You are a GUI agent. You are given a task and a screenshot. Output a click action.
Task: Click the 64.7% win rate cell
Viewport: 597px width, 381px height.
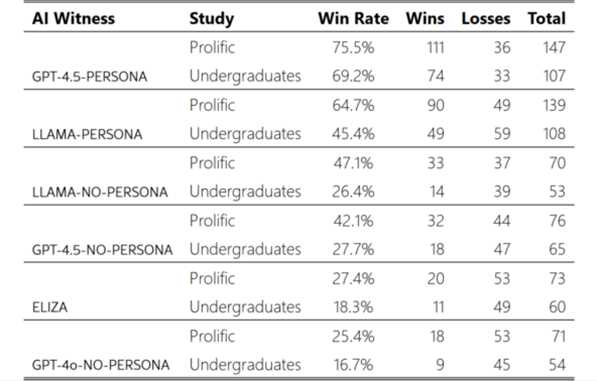[x=353, y=105]
